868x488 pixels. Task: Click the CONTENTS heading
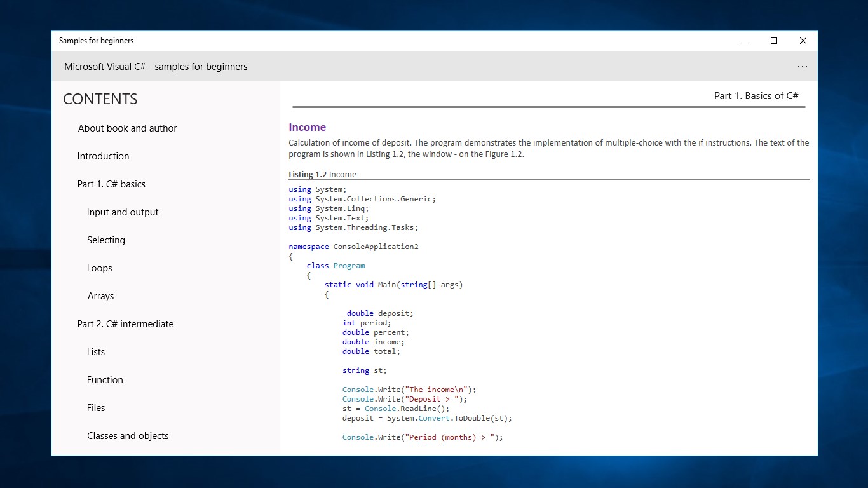click(100, 99)
